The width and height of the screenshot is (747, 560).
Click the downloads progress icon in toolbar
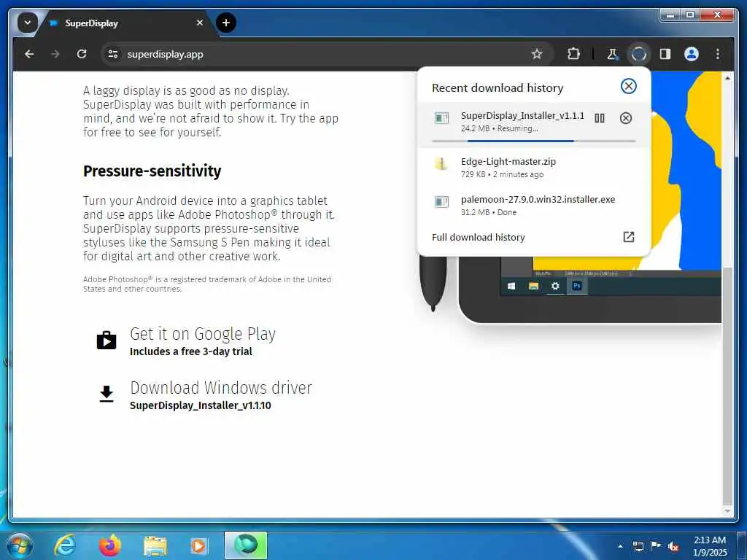(x=638, y=54)
